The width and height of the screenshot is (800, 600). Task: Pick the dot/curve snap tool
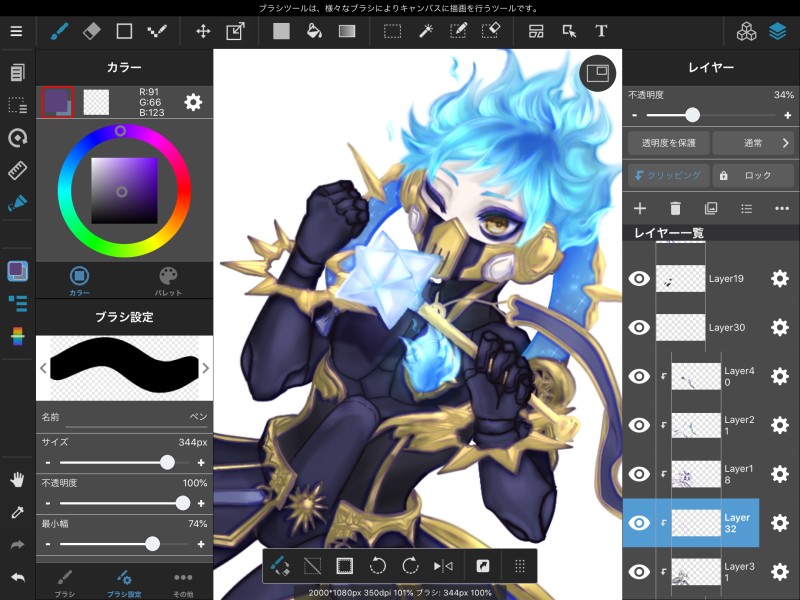point(157,32)
